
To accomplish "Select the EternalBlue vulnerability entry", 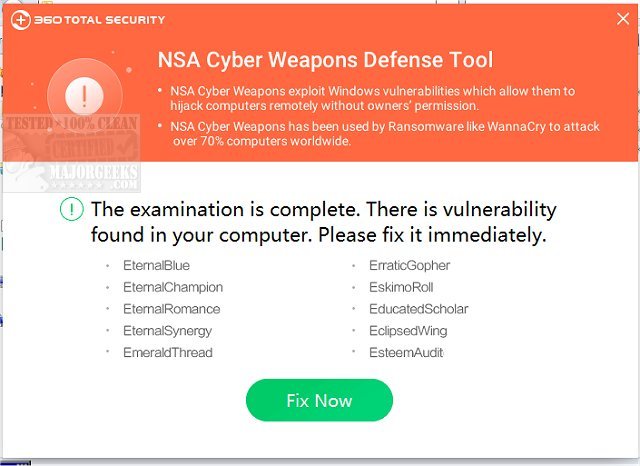I will pyautogui.click(x=155, y=265).
